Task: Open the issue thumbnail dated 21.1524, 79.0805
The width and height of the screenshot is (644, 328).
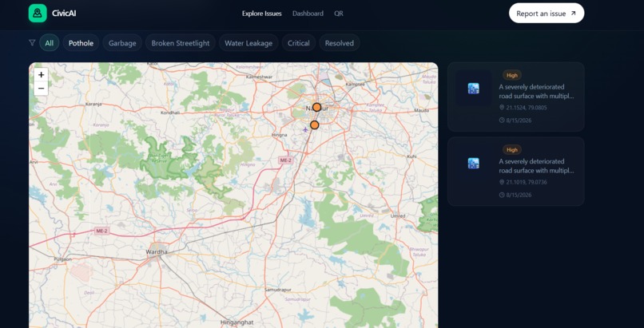Action: (x=474, y=88)
